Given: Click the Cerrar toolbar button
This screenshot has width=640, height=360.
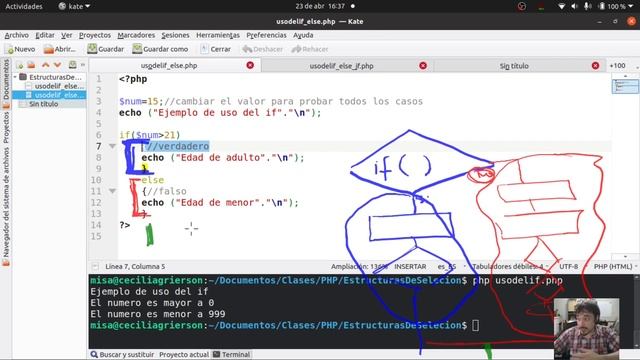Looking at the screenshot, I should [216, 49].
